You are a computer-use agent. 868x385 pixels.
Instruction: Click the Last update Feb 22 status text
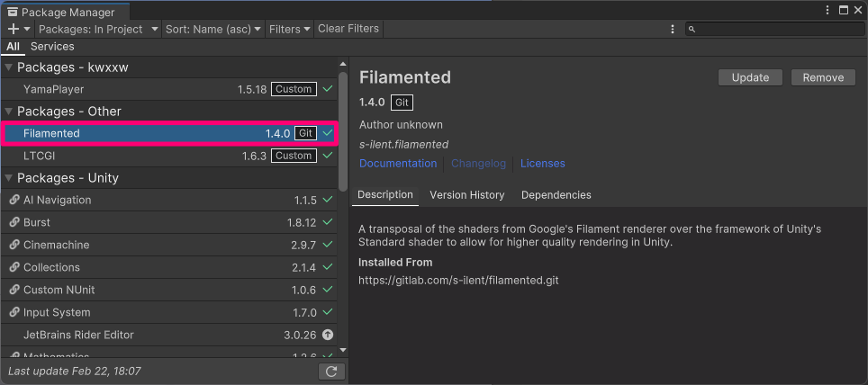click(74, 372)
